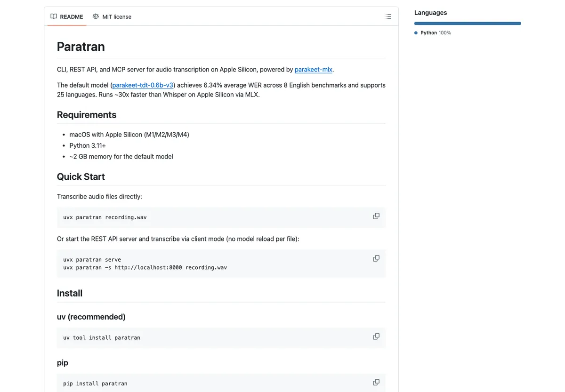Click the Install heading

70,293
